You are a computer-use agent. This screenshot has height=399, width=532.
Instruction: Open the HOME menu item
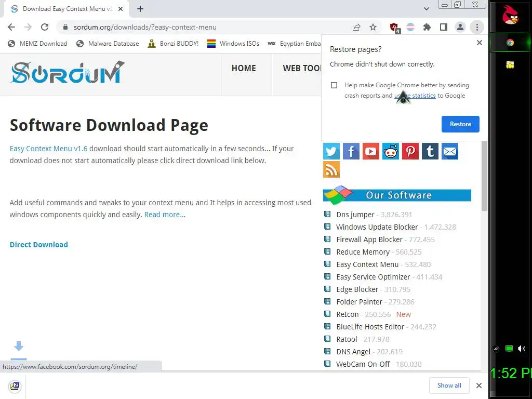click(244, 68)
